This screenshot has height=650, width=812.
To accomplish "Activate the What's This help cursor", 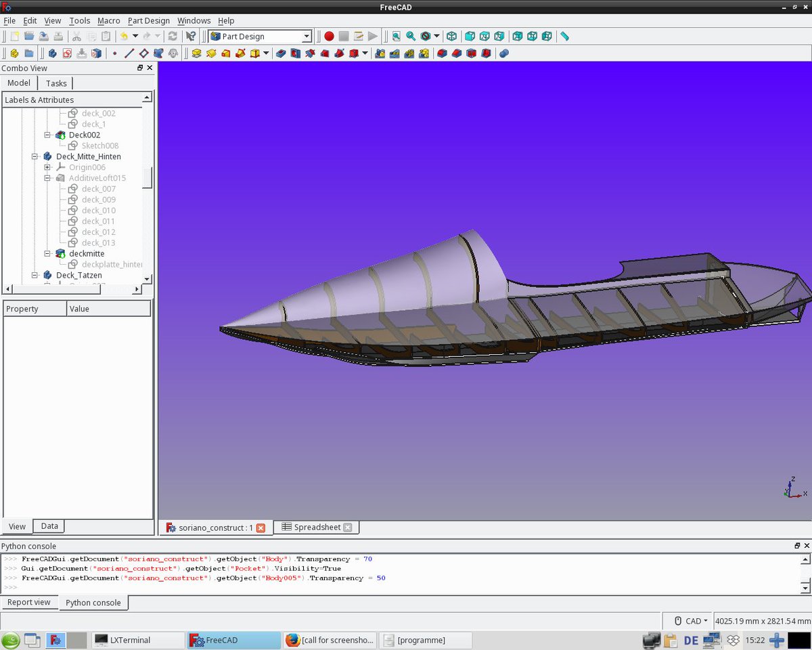I will tap(191, 36).
